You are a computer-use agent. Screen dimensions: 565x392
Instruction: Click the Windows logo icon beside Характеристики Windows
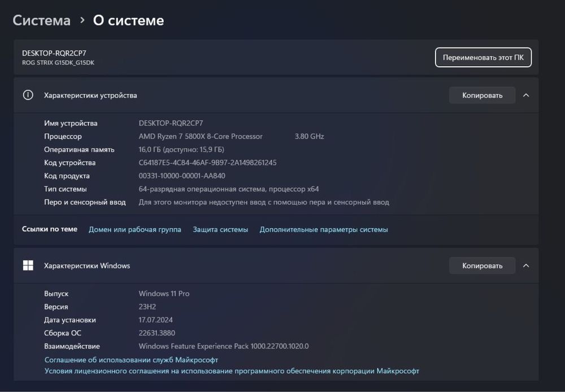[x=28, y=265]
